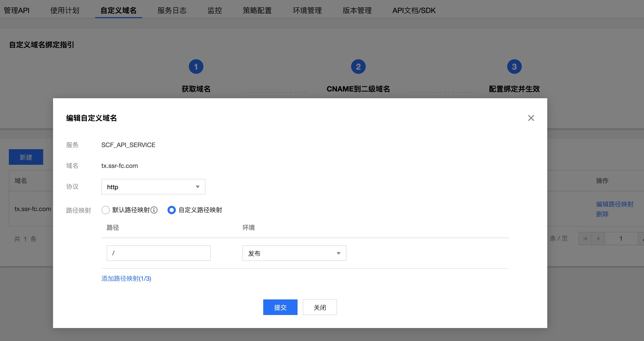Open the 环境 dropdown showing 发布
Screen dimensions: 644x341
[294, 253]
